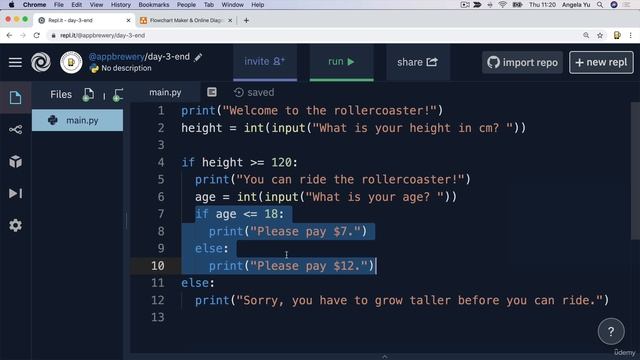Image resolution: width=640 pixels, height=360 pixels.
Task: Run the program
Action: pyautogui.click(x=341, y=62)
